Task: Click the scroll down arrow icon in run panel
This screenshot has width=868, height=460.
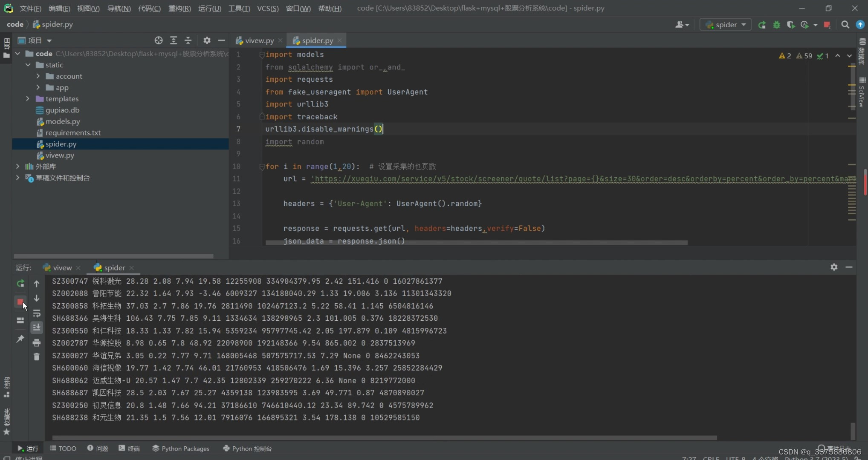Action: tap(35, 297)
